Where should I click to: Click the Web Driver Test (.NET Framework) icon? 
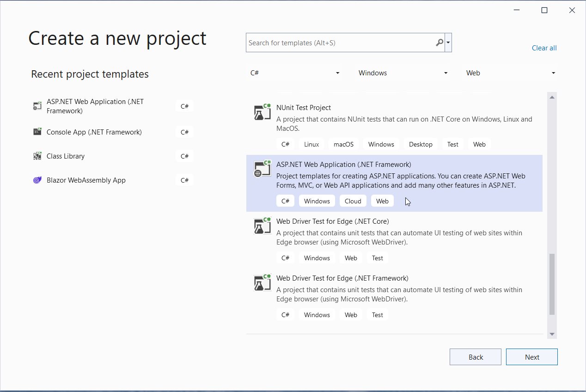click(x=262, y=282)
